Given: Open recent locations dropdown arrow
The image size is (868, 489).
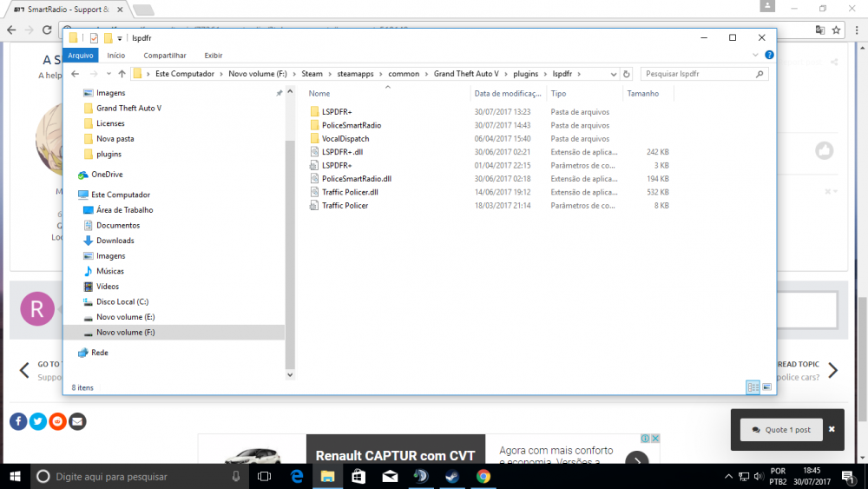Looking at the screenshot, I should pyautogui.click(x=108, y=74).
